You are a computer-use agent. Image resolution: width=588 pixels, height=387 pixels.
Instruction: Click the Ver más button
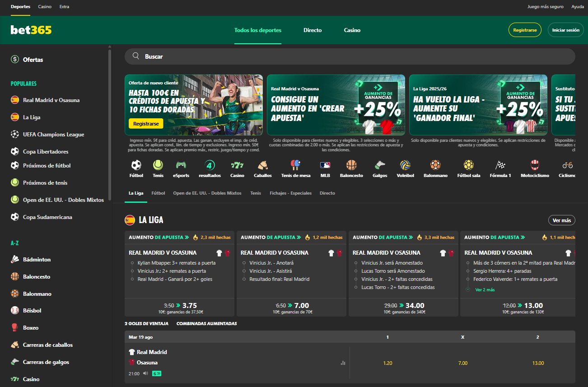click(562, 220)
